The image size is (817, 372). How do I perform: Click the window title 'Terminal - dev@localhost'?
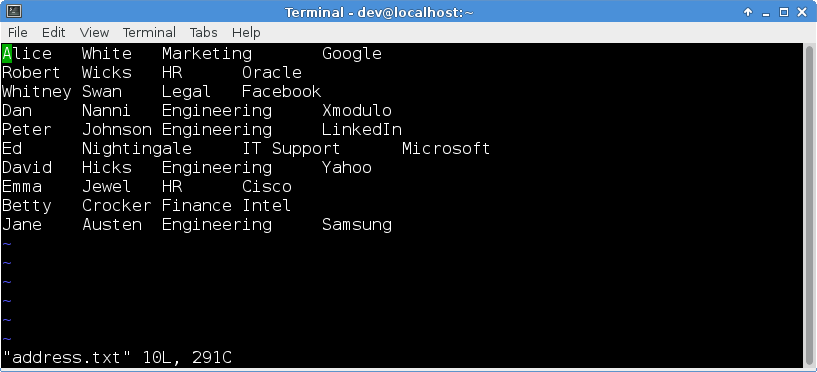379,12
